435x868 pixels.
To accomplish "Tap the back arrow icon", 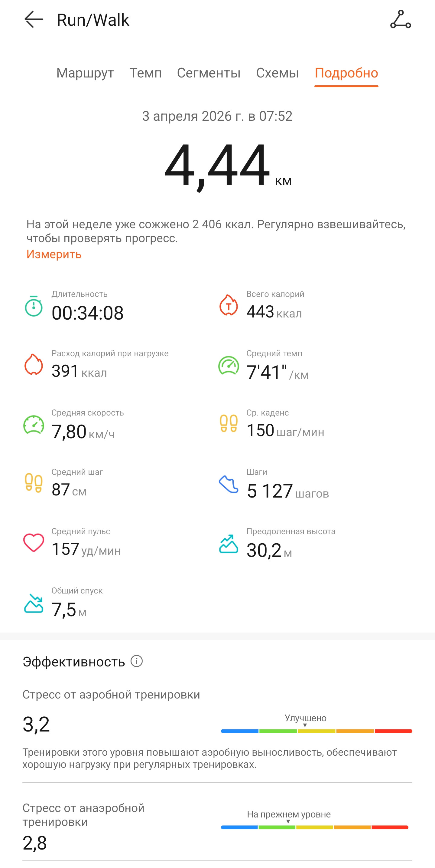I will click(34, 20).
